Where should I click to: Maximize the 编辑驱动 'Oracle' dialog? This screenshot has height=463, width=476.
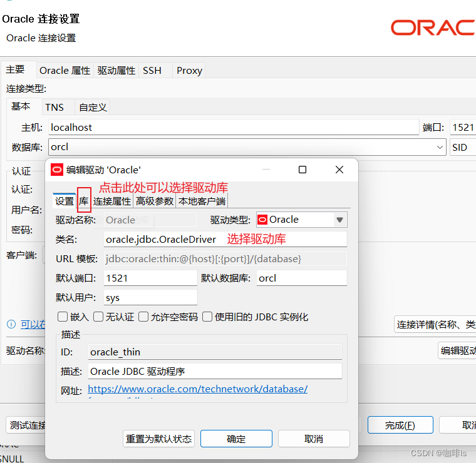[303, 170]
